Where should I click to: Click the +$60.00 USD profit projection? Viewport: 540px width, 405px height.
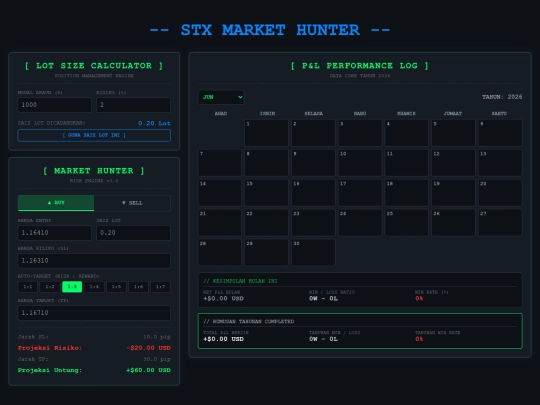[x=148, y=370]
